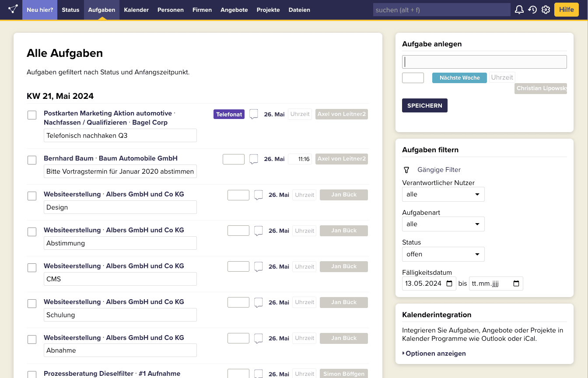Tick the checkbox for the Schulung task
The height and width of the screenshot is (378, 588).
tap(32, 304)
